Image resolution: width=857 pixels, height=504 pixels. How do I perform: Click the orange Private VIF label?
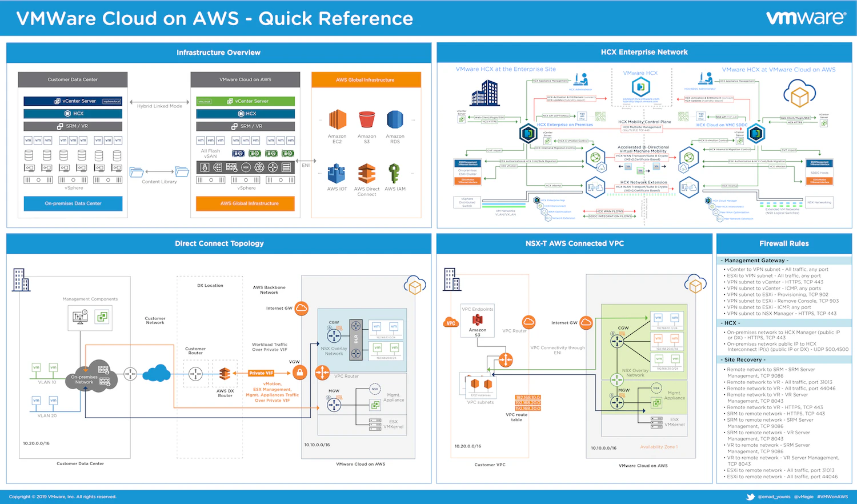[261, 373]
